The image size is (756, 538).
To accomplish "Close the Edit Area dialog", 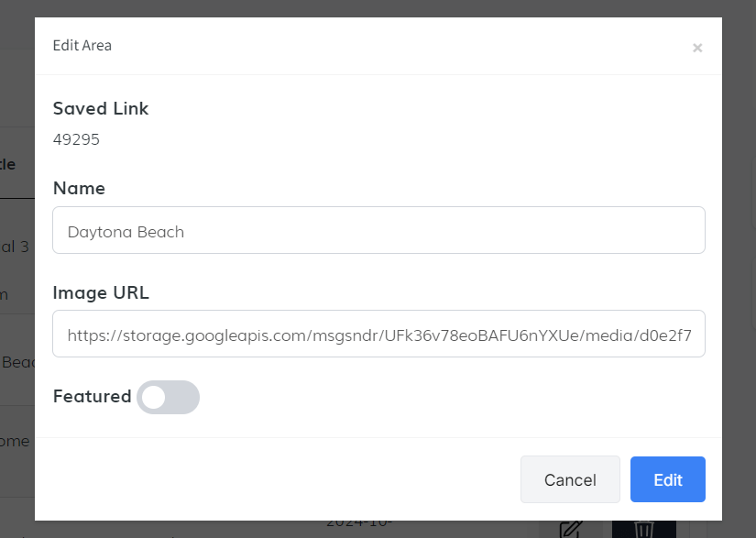I will click(x=697, y=48).
